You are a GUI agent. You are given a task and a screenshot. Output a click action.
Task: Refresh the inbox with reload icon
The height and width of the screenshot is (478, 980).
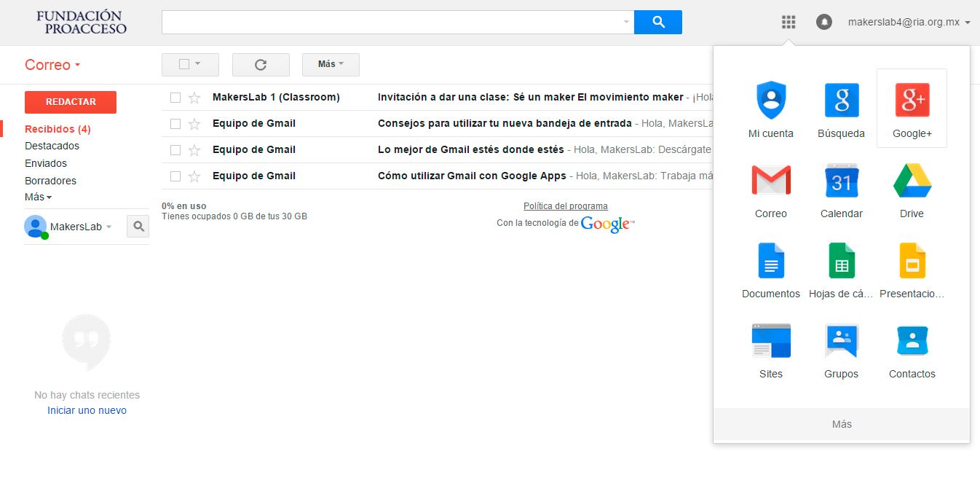point(261,65)
